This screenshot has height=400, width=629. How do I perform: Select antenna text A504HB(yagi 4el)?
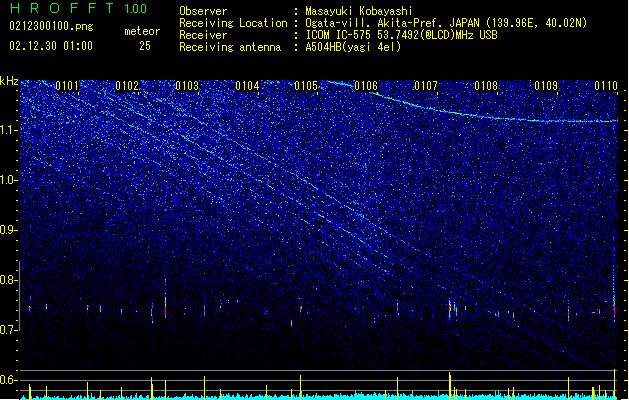coord(353,47)
